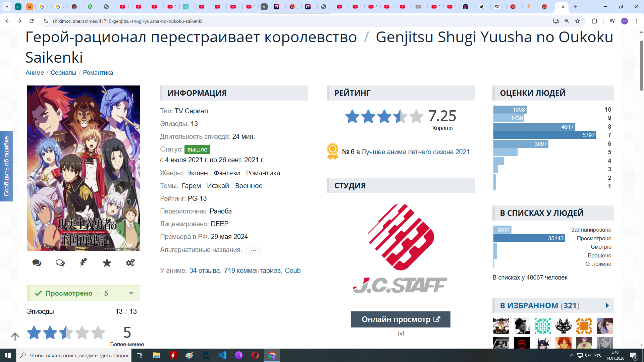Click the anime poster thumbnail

click(84, 168)
